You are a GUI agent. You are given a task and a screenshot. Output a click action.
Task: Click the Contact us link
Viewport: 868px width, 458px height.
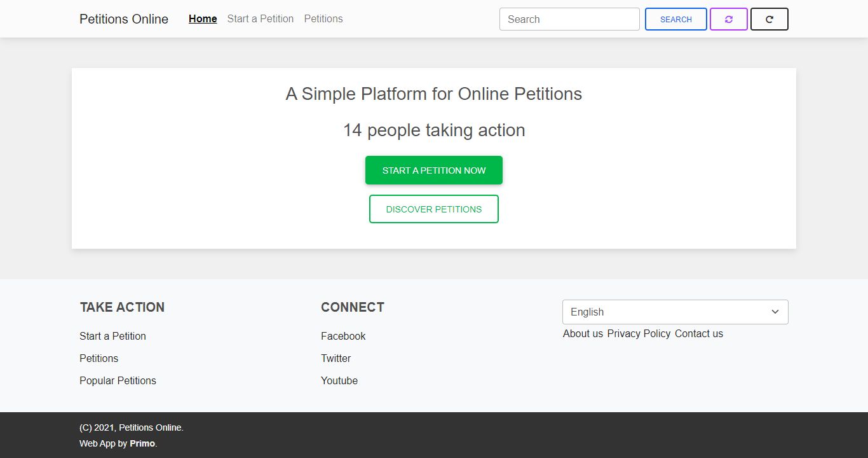click(699, 333)
